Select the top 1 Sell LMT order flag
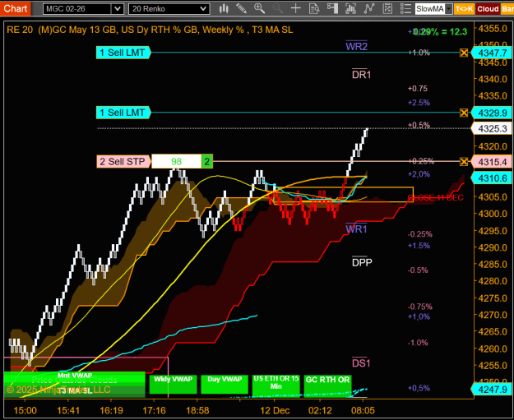Screen dimensions: 514x420 pyautogui.click(x=123, y=53)
